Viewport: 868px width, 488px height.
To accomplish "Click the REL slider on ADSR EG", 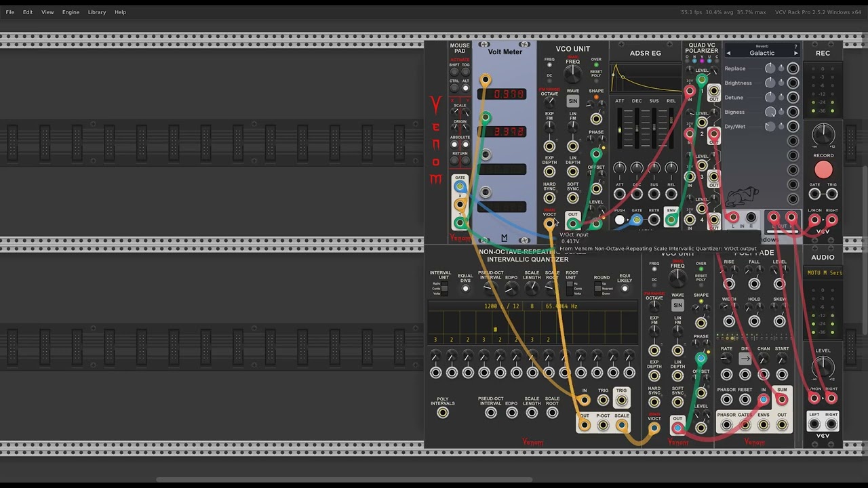I will 671,129.
